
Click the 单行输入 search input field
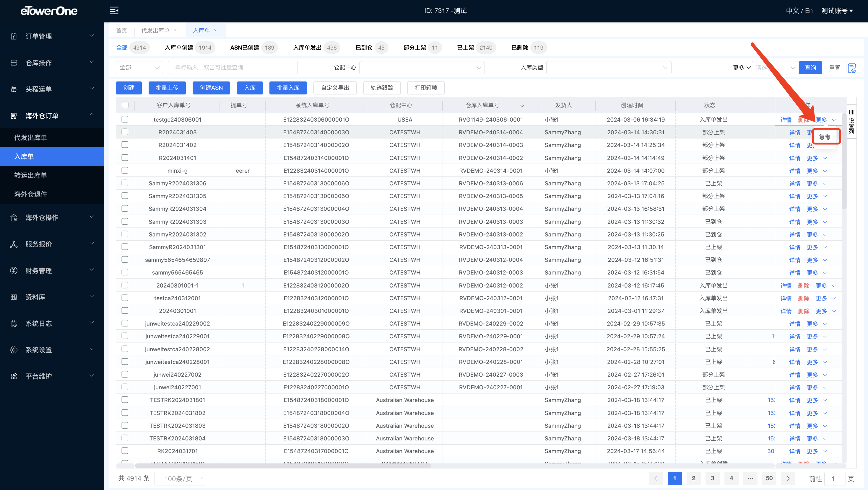(x=233, y=68)
